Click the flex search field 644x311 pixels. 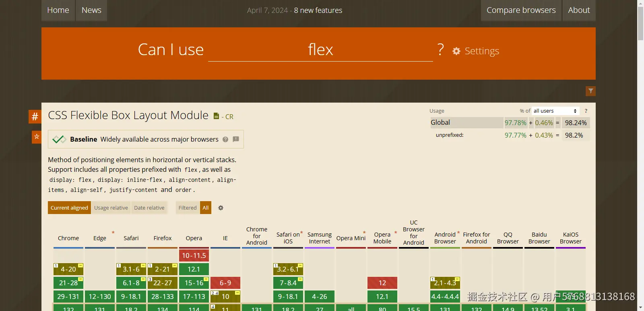point(320,50)
